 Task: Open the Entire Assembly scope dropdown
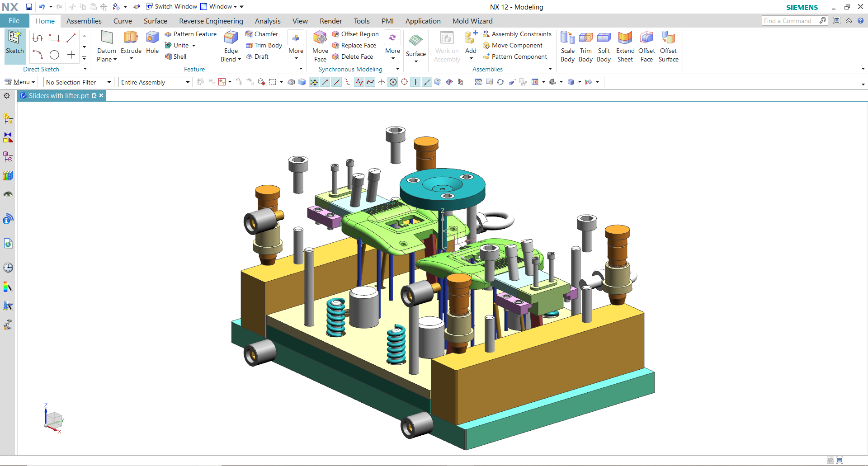(156, 82)
